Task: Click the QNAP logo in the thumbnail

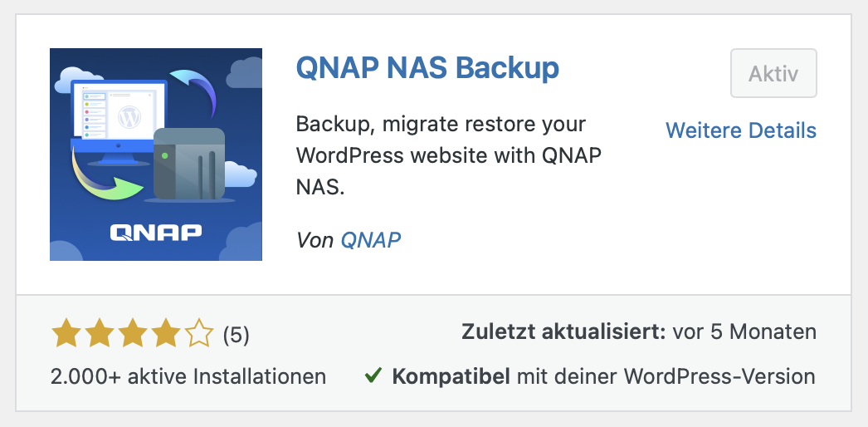Action: [155, 233]
